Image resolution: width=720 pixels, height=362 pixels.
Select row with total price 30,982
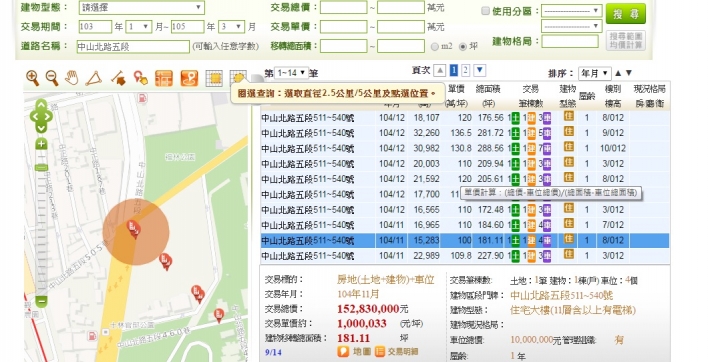pos(465,148)
